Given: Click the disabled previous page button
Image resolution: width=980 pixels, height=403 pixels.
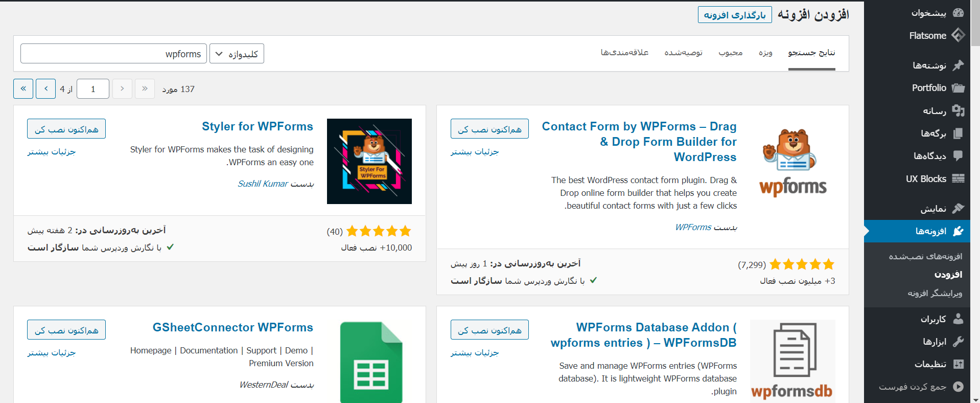Looking at the screenshot, I should [x=122, y=89].
